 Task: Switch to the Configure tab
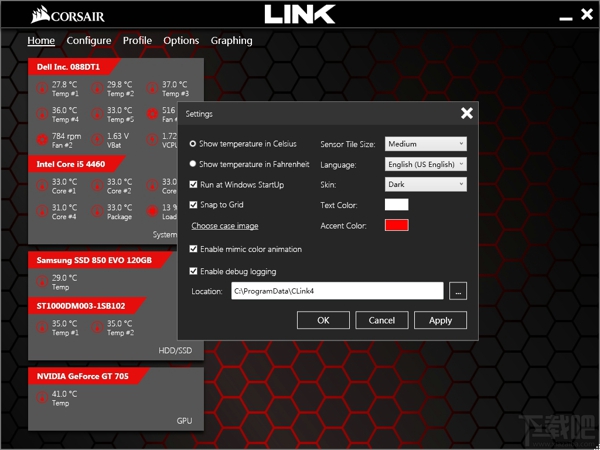point(89,41)
